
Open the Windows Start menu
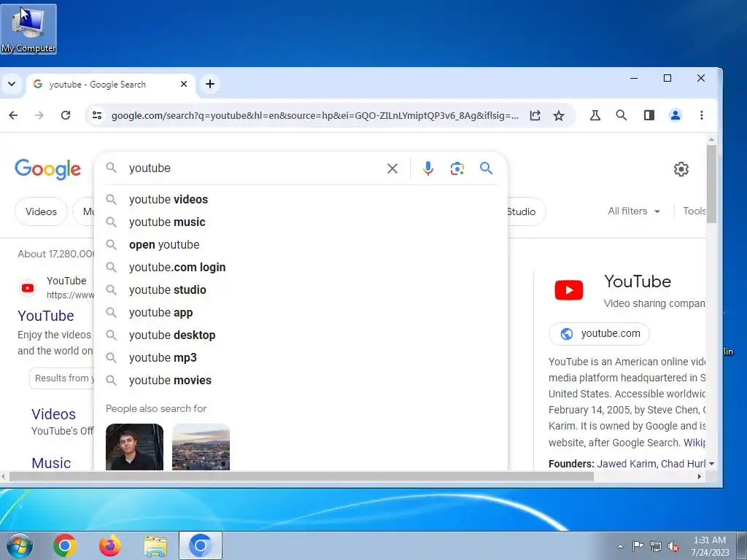point(20,545)
